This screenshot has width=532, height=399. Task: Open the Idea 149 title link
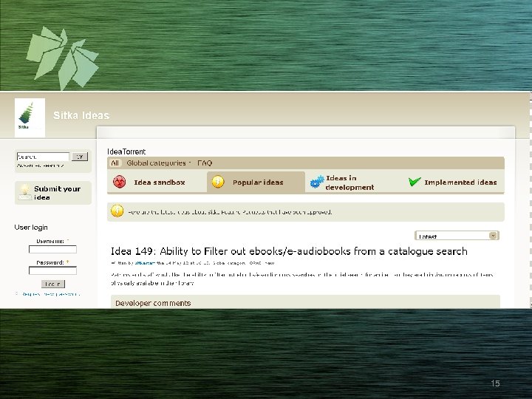point(289,251)
